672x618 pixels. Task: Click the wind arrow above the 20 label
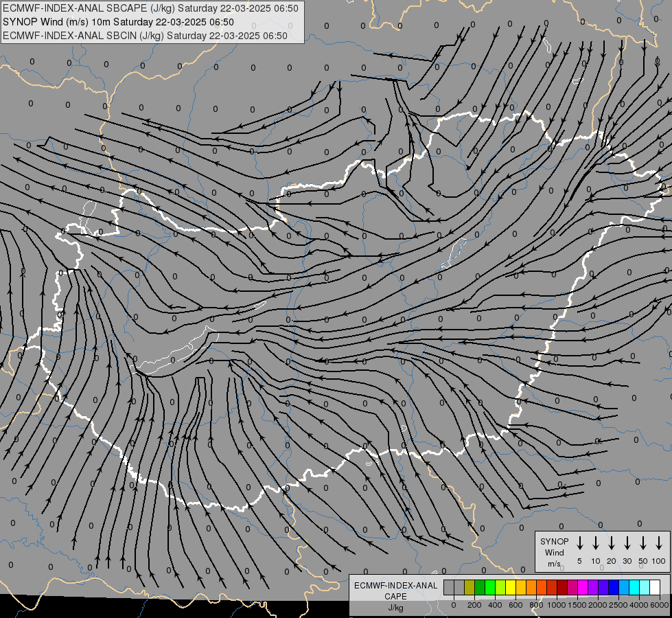point(611,543)
